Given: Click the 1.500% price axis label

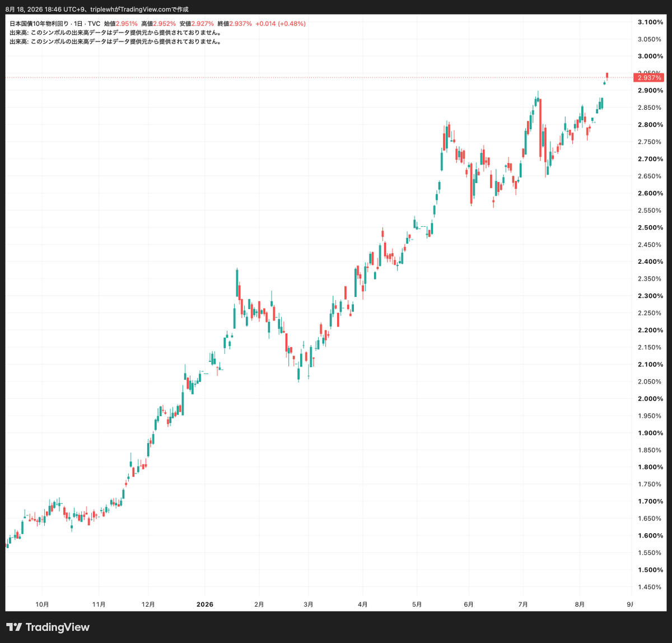Looking at the screenshot, I should (x=650, y=570).
